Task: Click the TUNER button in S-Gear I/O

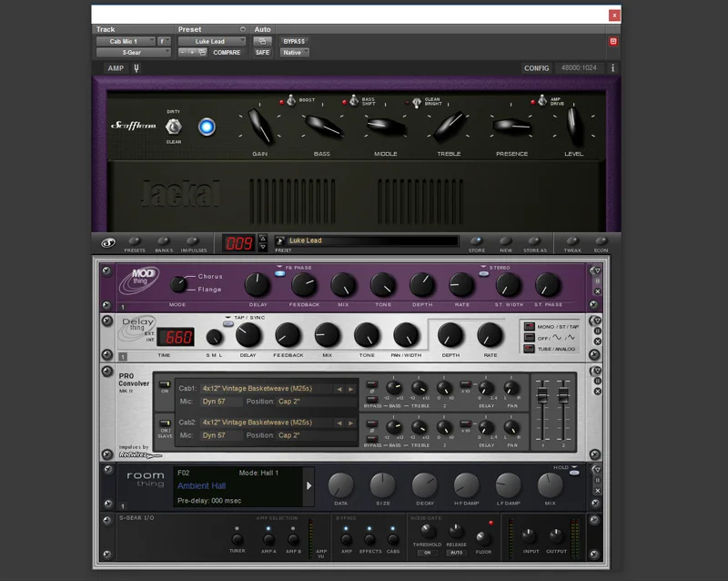Action: 237,539
